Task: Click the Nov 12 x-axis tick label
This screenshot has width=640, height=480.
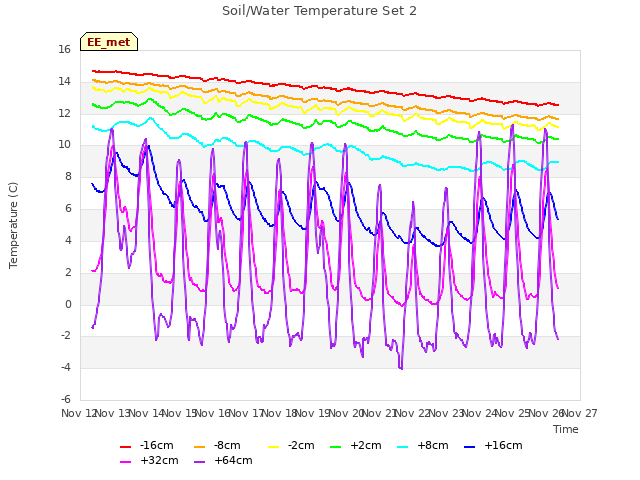Action: click(78, 413)
